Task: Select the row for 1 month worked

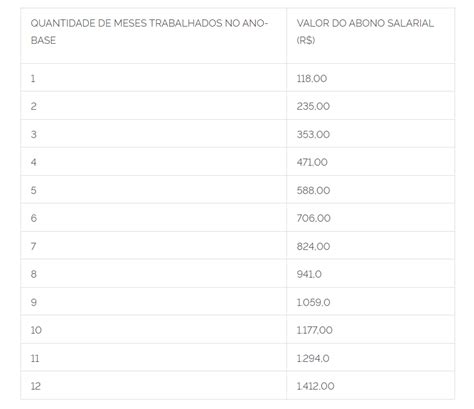Action: point(237,78)
